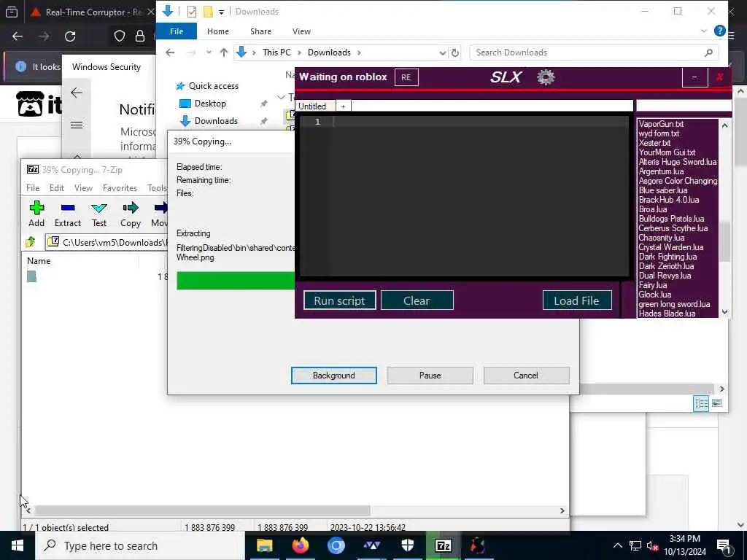
Task: Reload the Firefox page
Action: [x=70, y=36]
